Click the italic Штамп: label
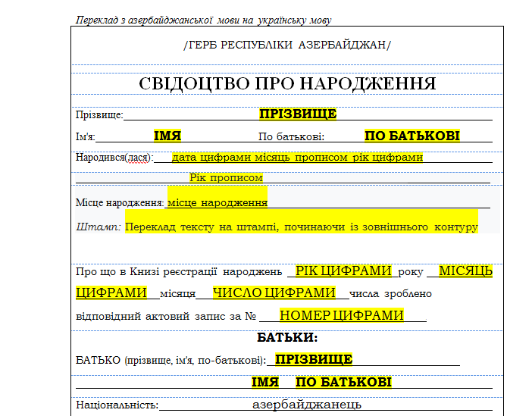The image size is (532, 416). click(99, 227)
